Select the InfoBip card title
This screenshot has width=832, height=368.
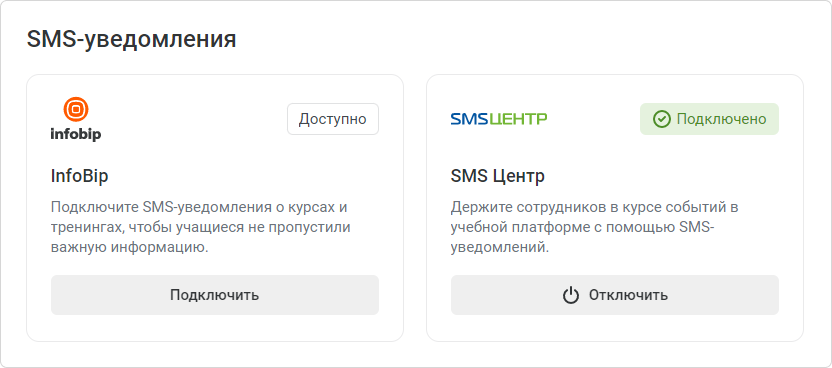pos(80,176)
